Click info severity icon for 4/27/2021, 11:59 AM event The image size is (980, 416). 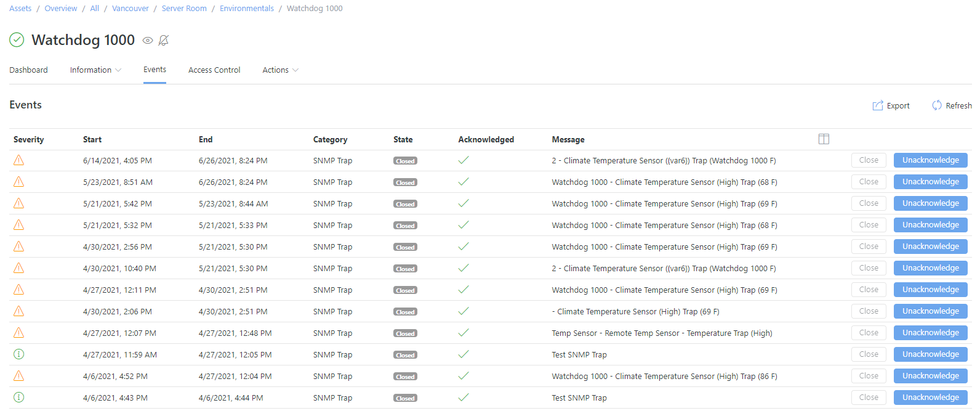tap(19, 354)
